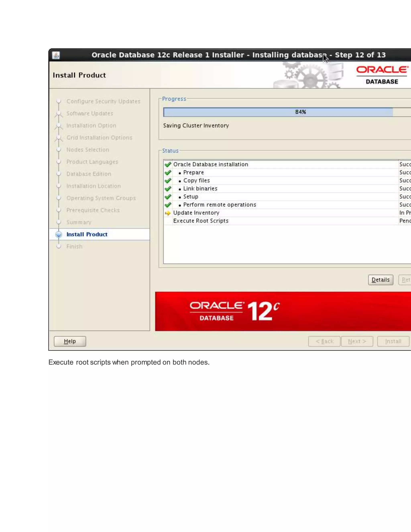Click the green checkmark next to Link binaries
This screenshot has width=411, height=532.
click(168, 189)
